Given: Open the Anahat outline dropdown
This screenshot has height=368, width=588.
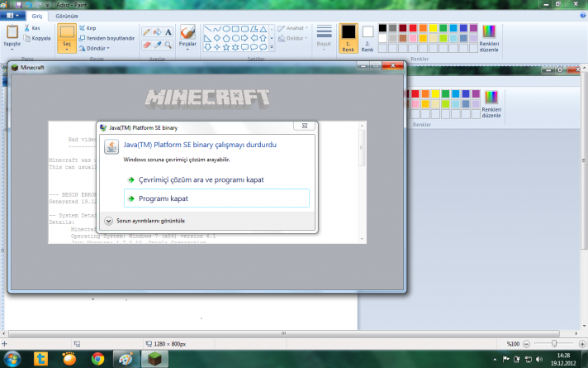Looking at the screenshot, I should click(293, 28).
